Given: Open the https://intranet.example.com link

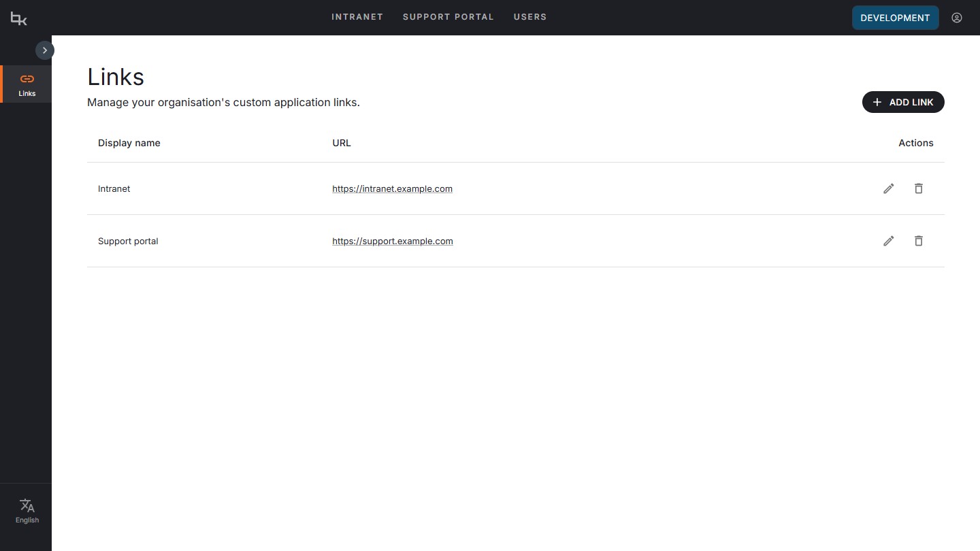Looking at the screenshot, I should click(x=393, y=188).
